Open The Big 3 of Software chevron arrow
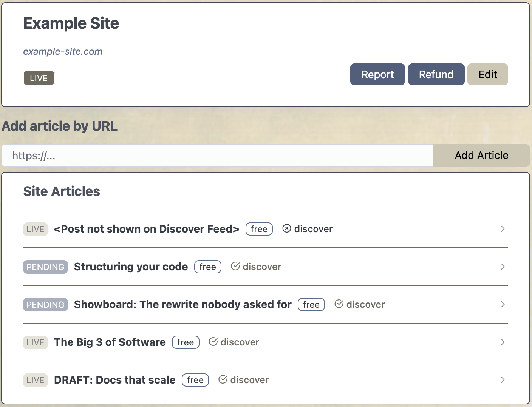This screenshot has height=407, width=532. (503, 342)
